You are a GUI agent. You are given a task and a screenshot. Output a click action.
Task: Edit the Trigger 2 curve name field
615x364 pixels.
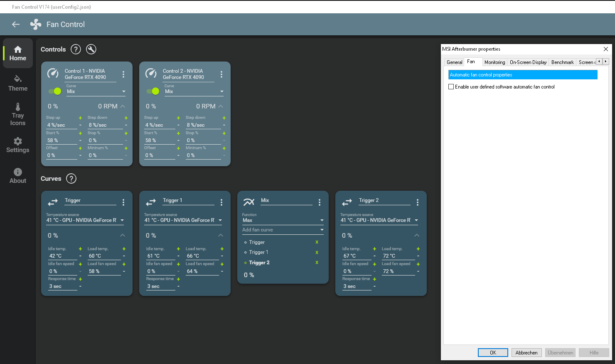tap(384, 201)
